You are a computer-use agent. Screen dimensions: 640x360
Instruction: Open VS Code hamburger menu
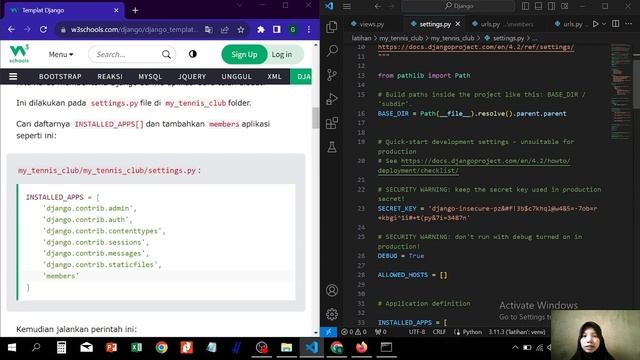tap(347, 6)
